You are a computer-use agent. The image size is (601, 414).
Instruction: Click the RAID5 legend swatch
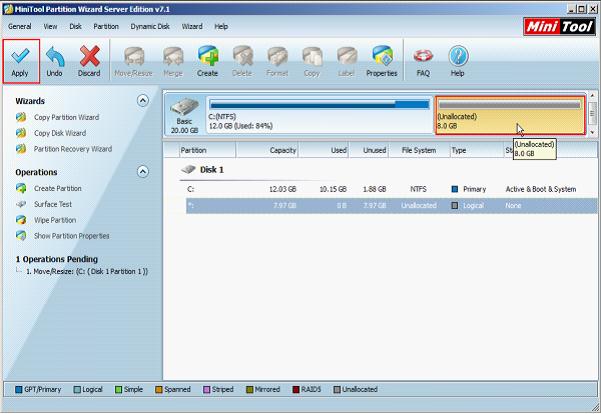coord(296,389)
